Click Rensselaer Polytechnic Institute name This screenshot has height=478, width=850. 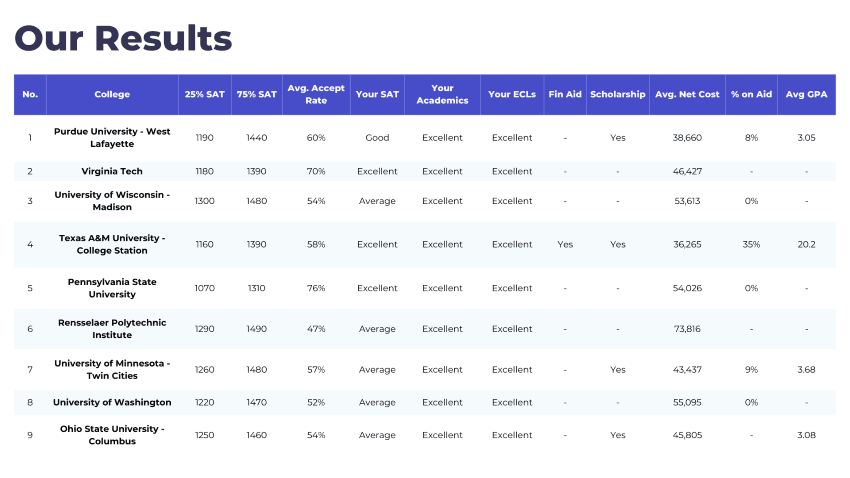tap(112, 329)
